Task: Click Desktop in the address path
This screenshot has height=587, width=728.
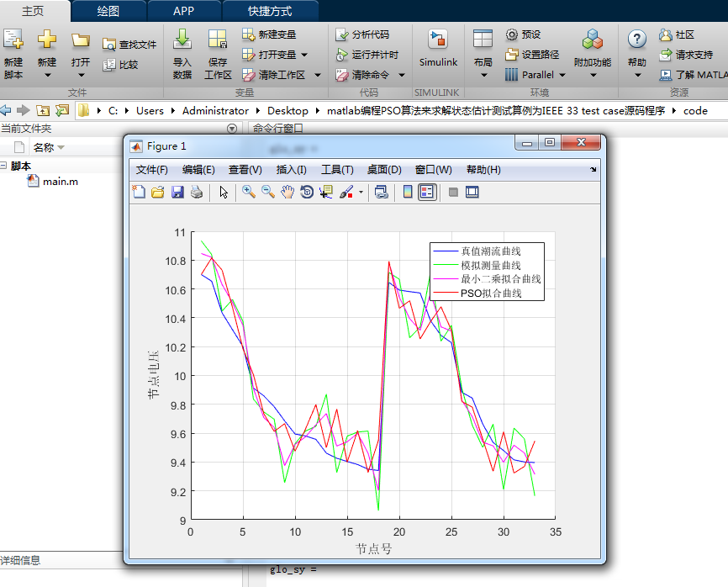Action: pyautogui.click(x=288, y=110)
